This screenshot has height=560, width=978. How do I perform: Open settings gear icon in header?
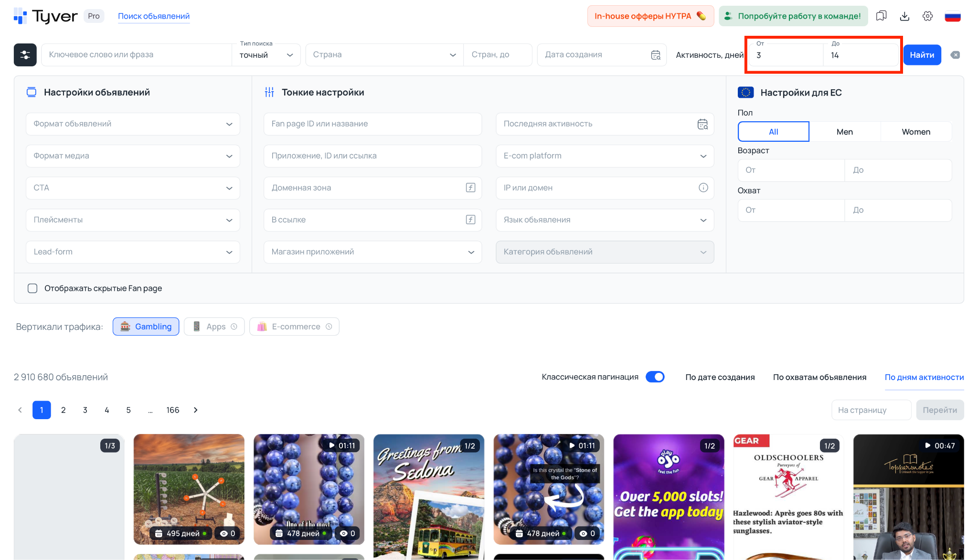click(x=927, y=16)
